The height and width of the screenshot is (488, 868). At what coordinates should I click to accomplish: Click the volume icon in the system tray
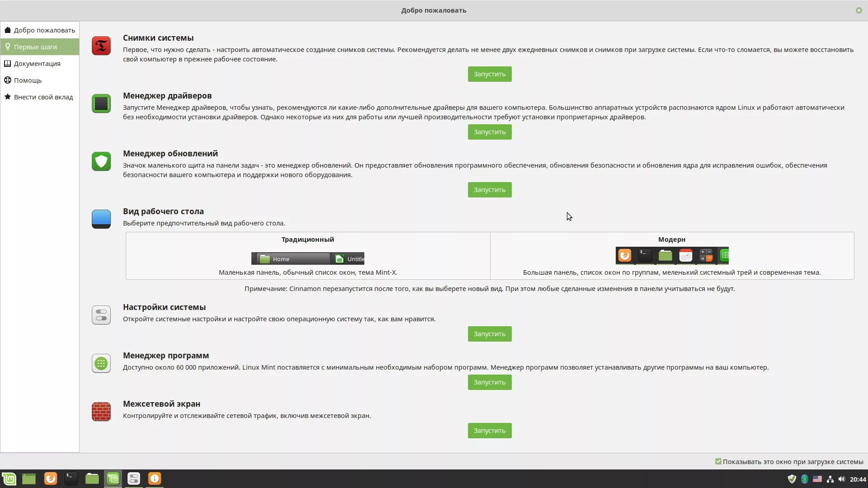pyautogui.click(x=841, y=479)
